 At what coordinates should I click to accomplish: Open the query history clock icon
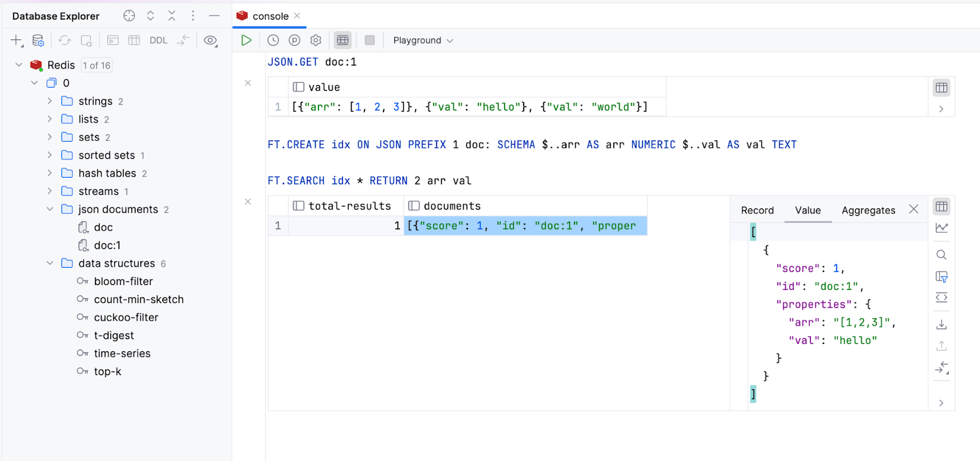(x=273, y=40)
